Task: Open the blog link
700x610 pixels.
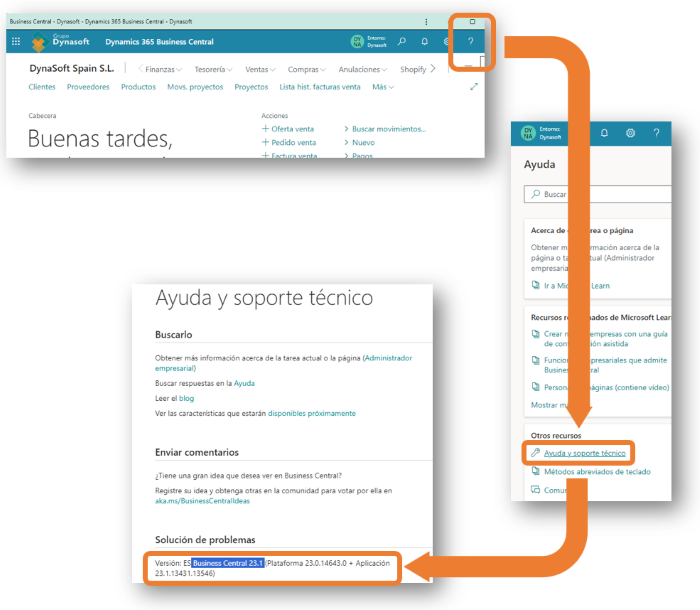Action: pos(187,398)
